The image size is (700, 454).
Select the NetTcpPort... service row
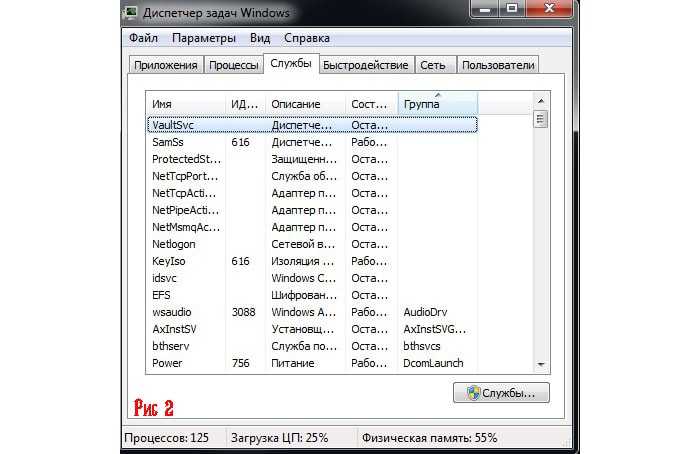tap(312, 176)
